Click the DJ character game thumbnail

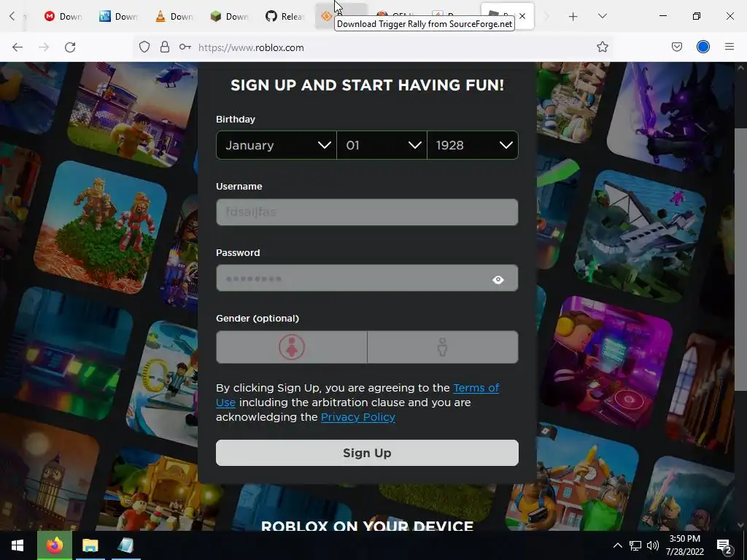(x=608, y=362)
